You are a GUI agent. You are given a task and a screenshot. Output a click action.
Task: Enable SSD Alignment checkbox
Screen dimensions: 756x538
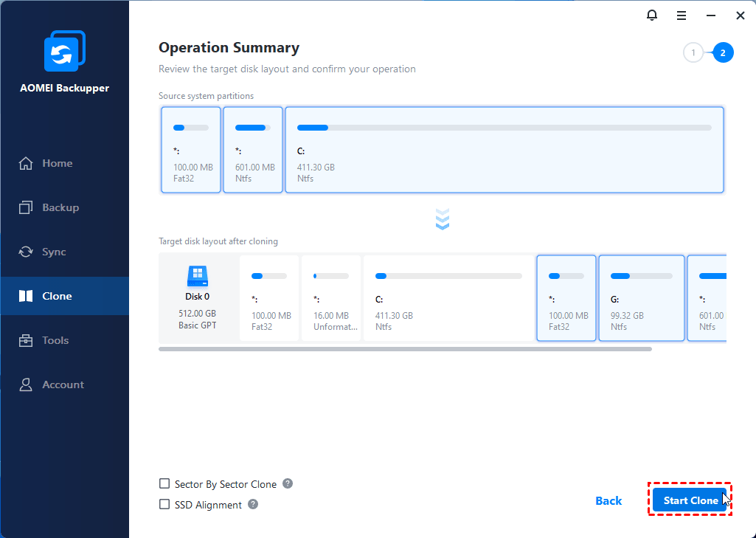[x=164, y=504]
